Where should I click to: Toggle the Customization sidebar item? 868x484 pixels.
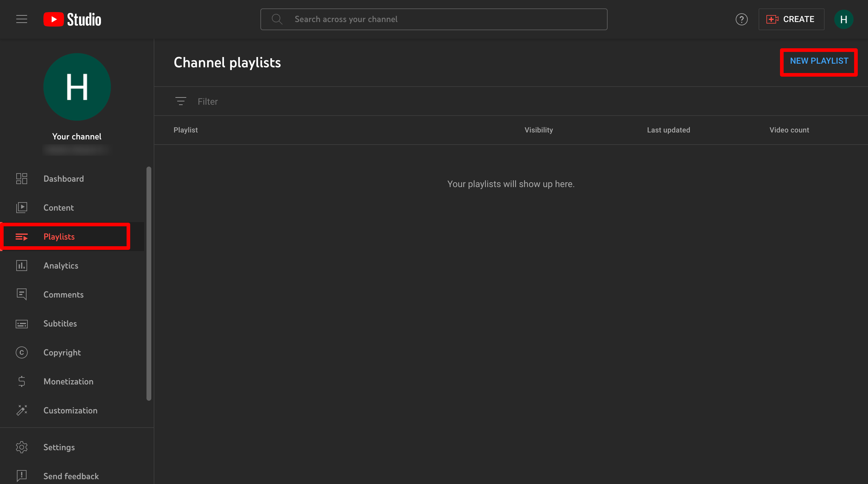tap(70, 410)
